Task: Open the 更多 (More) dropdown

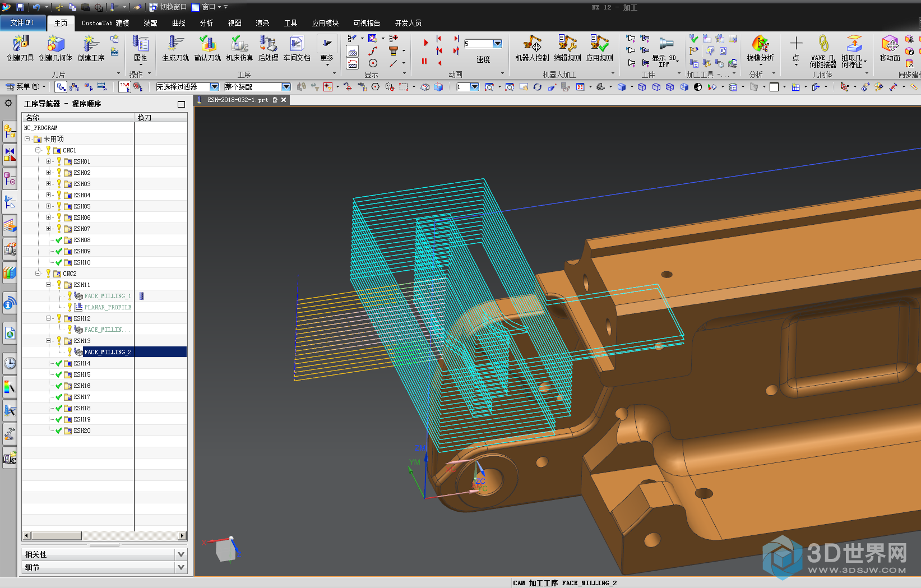Action: click(327, 50)
